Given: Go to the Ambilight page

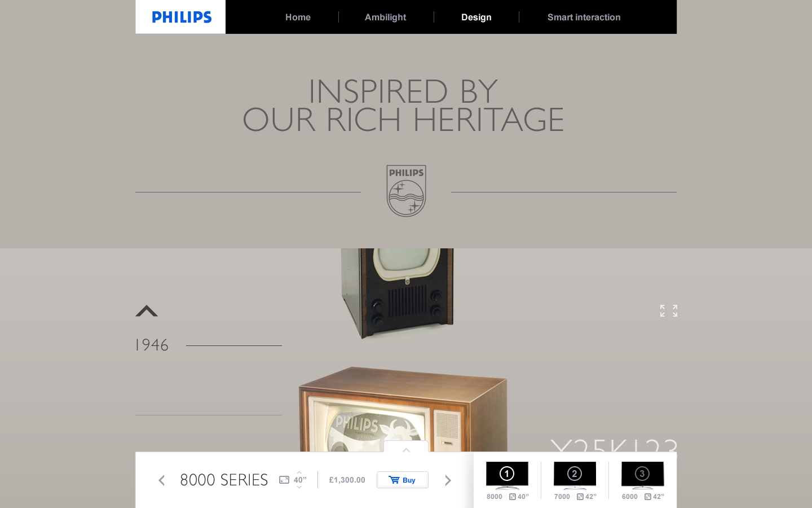Looking at the screenshot, I should pos(385,17).
